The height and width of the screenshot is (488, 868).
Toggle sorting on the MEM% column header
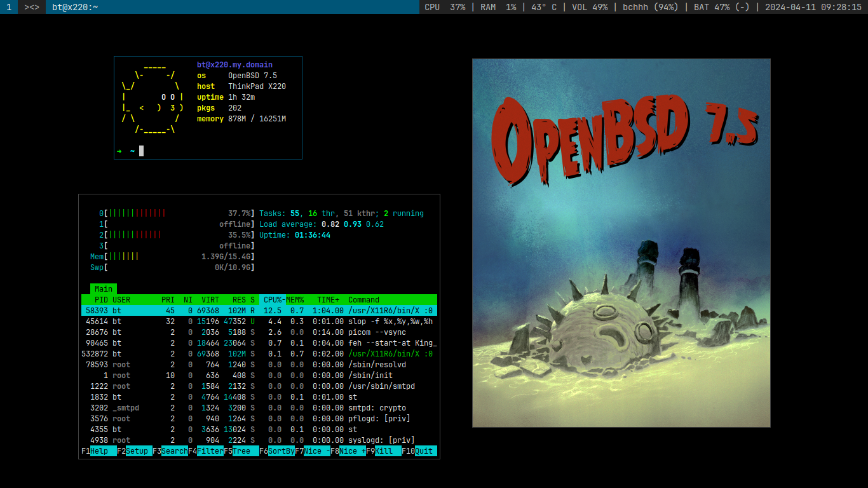[294, 299]
